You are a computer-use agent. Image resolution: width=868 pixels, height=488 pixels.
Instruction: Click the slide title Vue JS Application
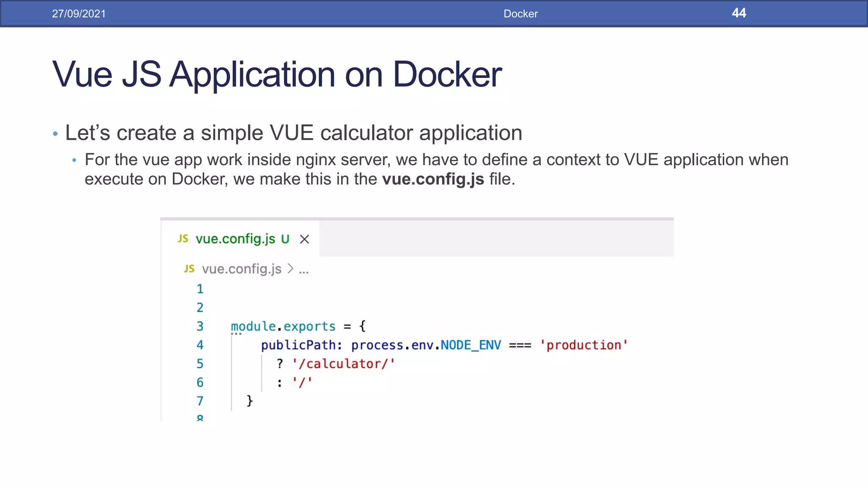[x=277, y=75]
